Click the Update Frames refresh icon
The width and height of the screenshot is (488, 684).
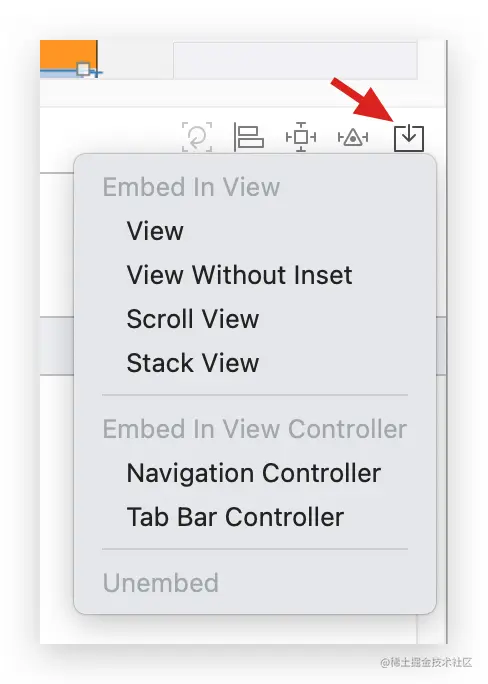[197, 137]
